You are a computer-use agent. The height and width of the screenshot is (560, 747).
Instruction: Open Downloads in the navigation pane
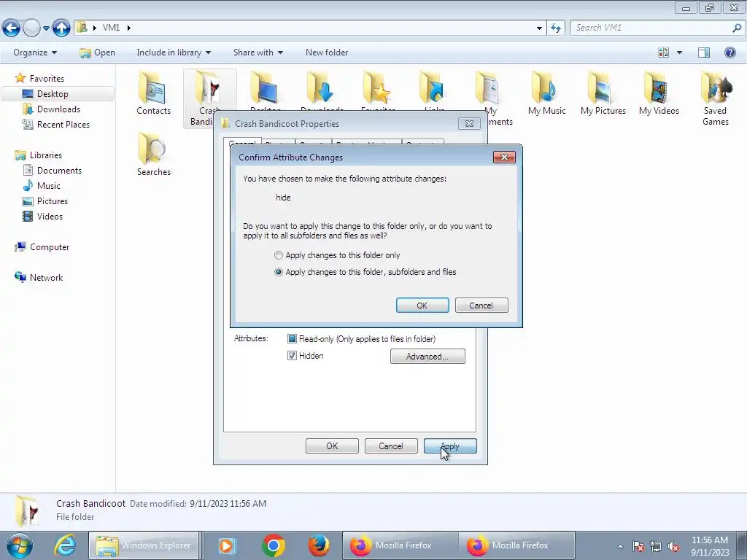click(x=58, y=109)
